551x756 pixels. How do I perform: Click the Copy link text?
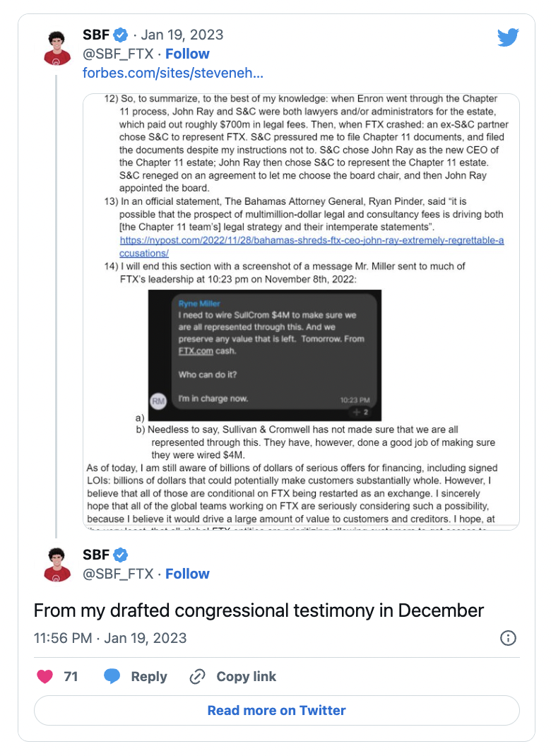tap(246, 676)
